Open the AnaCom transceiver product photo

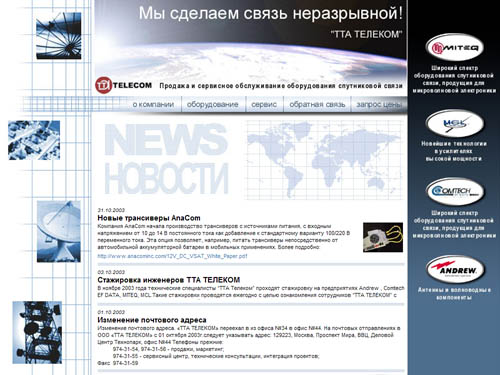[383, 237]
